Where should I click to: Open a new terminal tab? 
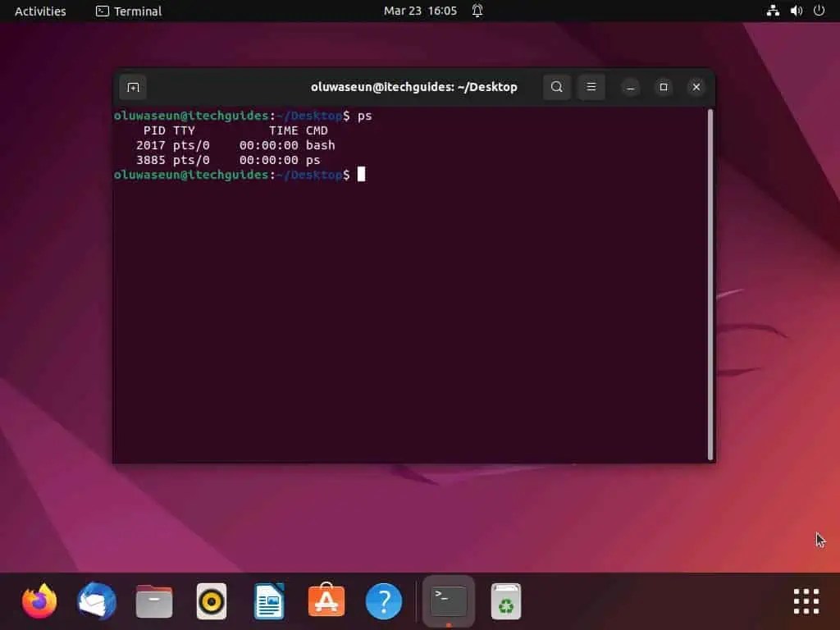133,87
